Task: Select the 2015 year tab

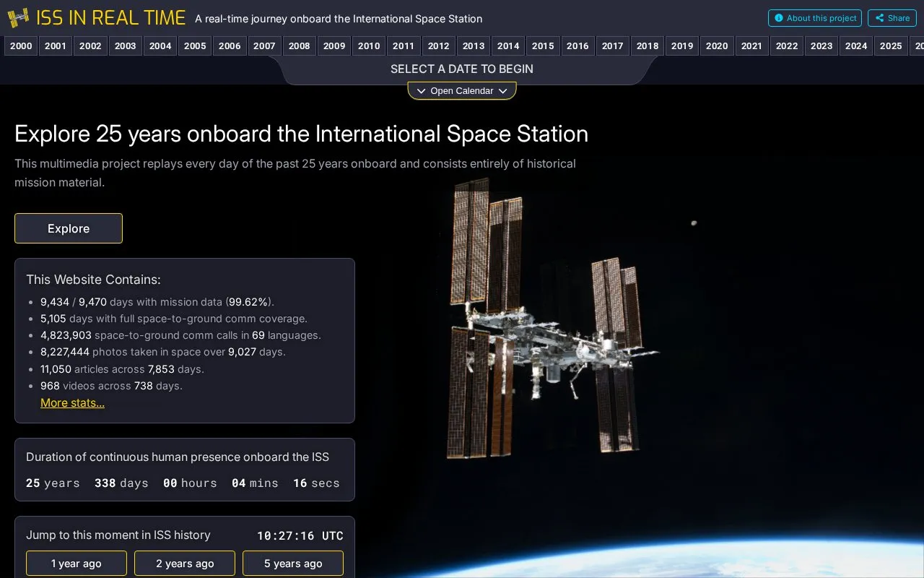Action: coord(543,46)
